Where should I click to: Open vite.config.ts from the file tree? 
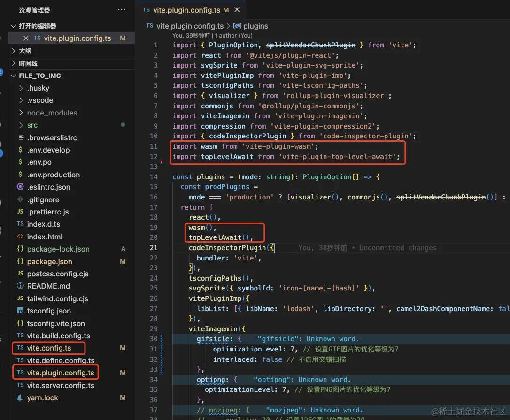[49, 348]
